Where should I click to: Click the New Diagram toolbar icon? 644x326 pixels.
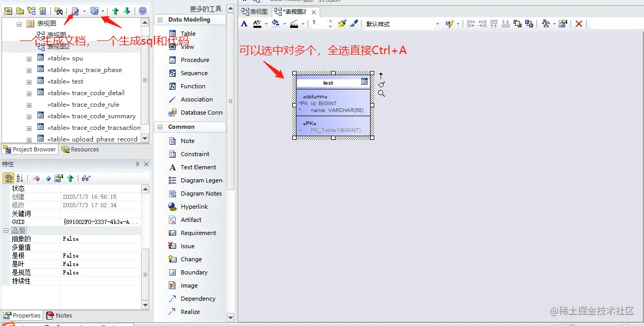[x=31, y=11]
